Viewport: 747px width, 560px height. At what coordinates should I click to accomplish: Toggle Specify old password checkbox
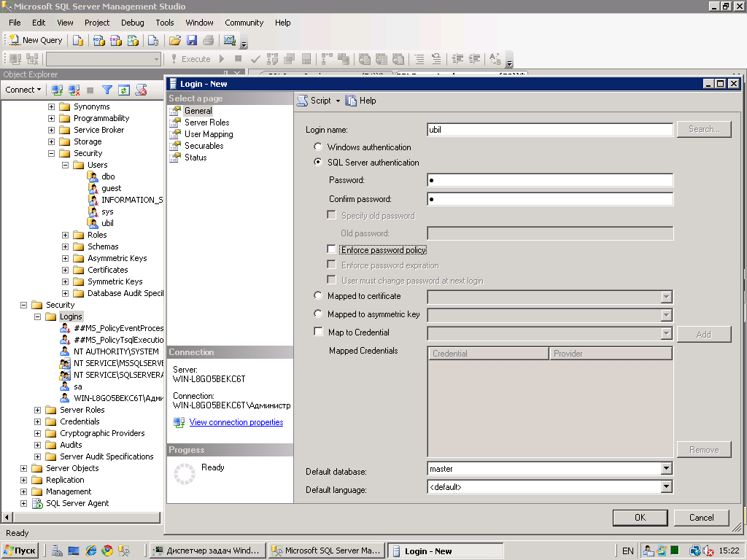(332, 215)
